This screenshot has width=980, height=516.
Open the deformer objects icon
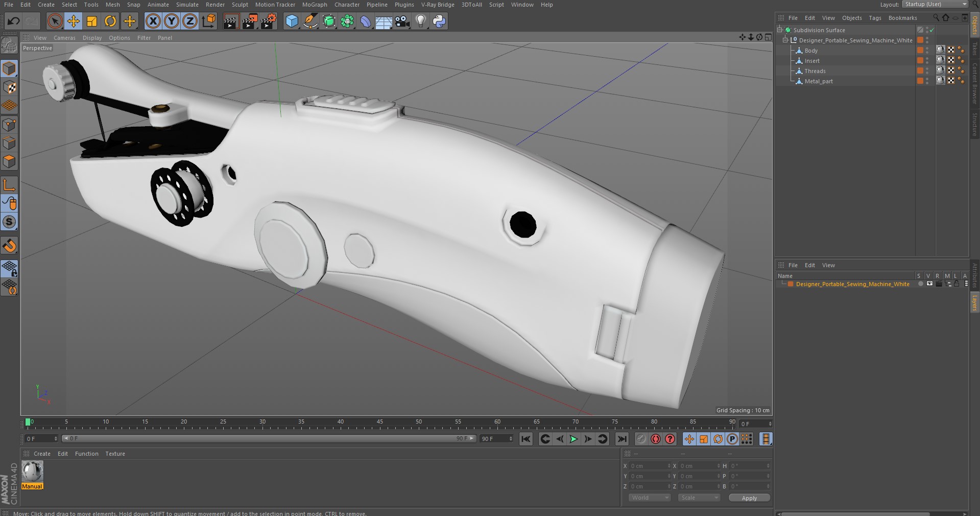coord(366,21)
